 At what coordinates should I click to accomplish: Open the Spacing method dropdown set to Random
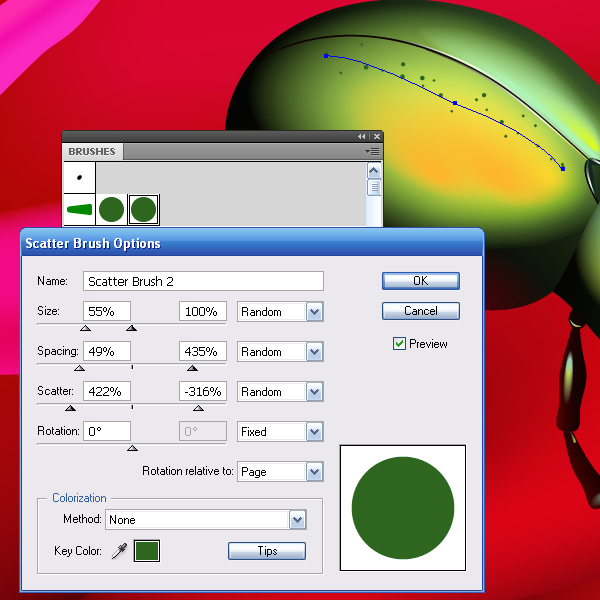280,352
